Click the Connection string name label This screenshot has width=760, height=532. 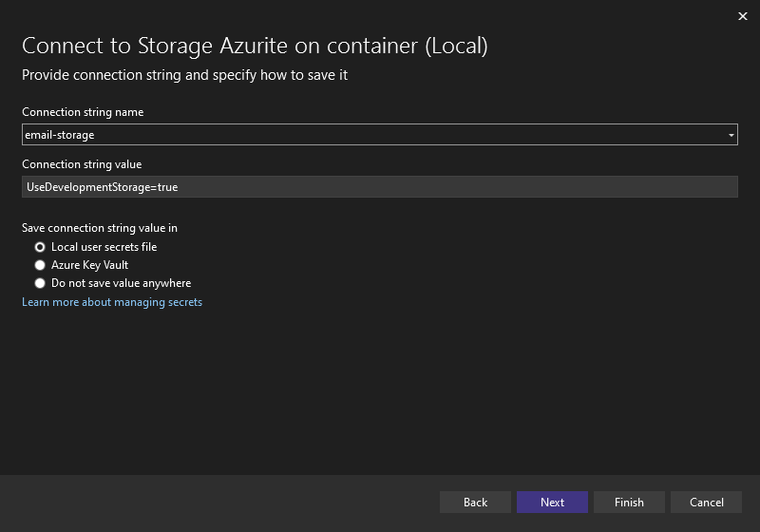click(83, 112)
